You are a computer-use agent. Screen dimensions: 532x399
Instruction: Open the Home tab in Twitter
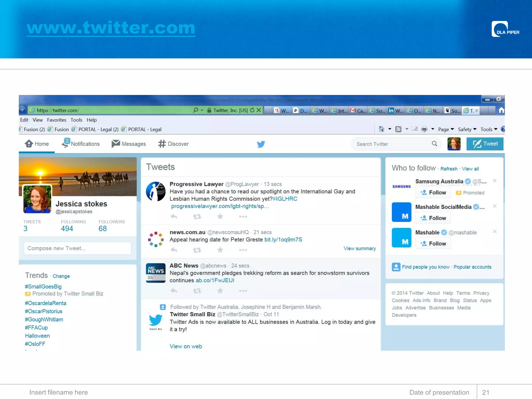coord(37,144)
